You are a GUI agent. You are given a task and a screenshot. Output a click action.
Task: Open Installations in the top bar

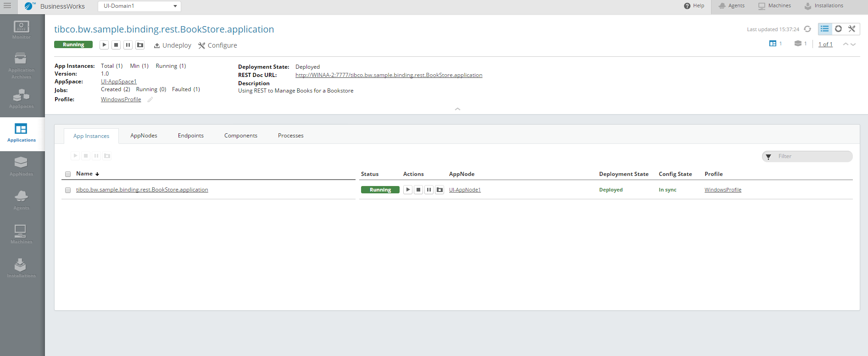824,6
